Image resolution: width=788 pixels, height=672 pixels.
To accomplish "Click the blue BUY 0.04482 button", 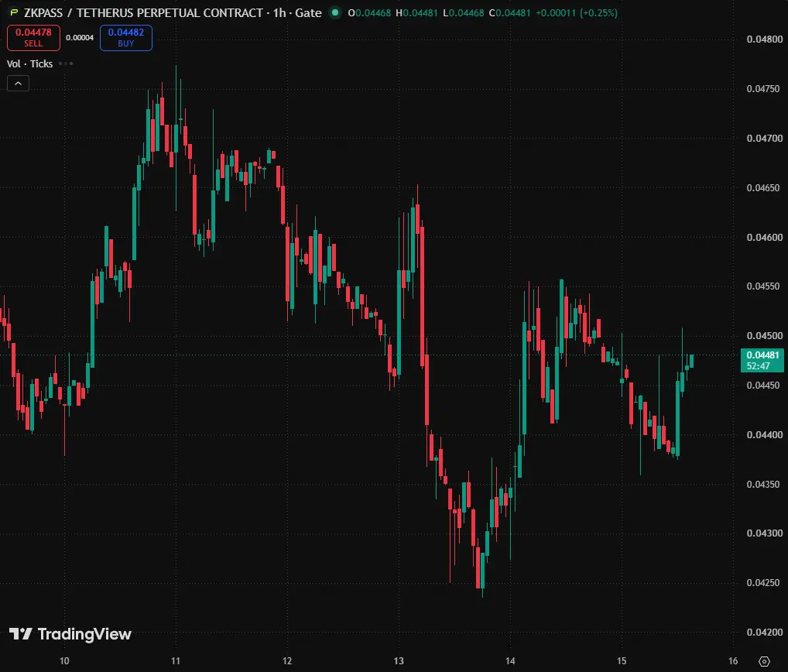I will tap(126, 38).
